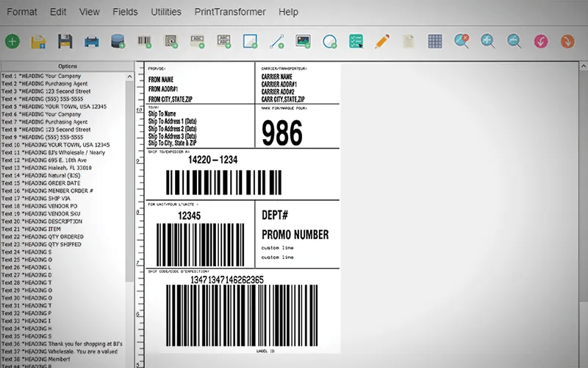
Task: Click the magnifier with red X icon
Action: 462,41
